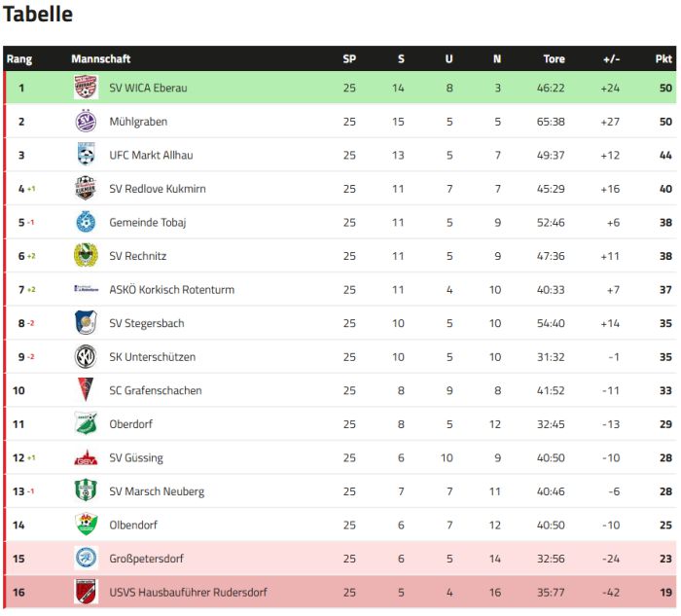The width and height of the screenshot is (681, 616).
Task: Select the Gemeinde Tobaj team logo
Action: point(86,222)
